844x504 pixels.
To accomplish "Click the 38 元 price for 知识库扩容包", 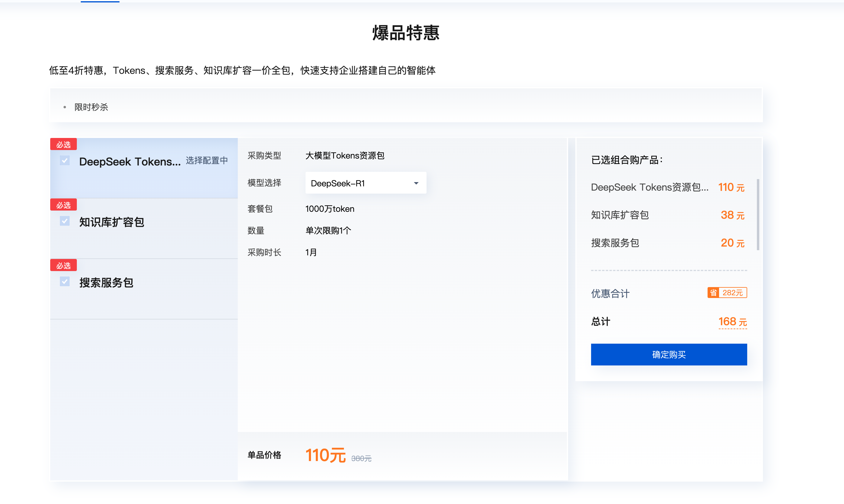I will click(732, 215).
